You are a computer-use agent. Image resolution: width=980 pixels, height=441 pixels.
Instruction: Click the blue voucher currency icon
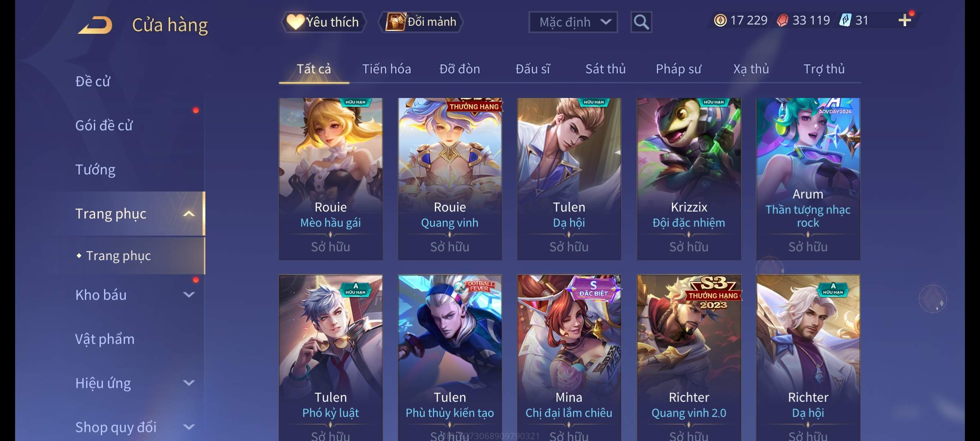click(x=845, y=20)
